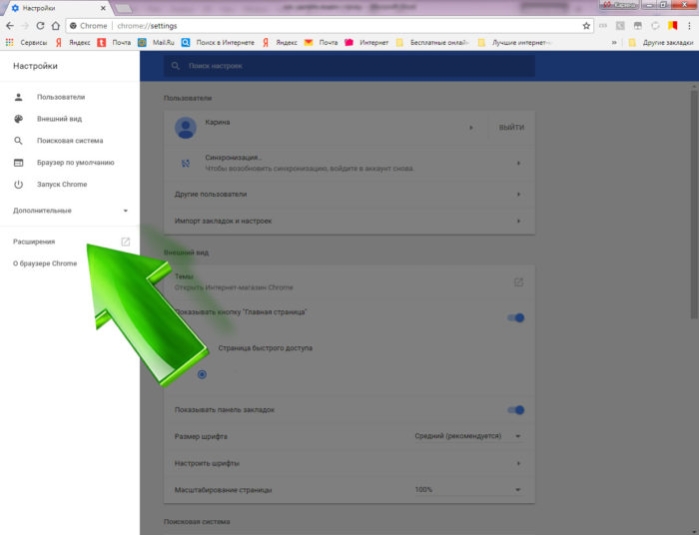Viewport: 699px width, 535px height.
Task: Go to the home page icon
Action: pyautogui.click(x=56, y=26)
